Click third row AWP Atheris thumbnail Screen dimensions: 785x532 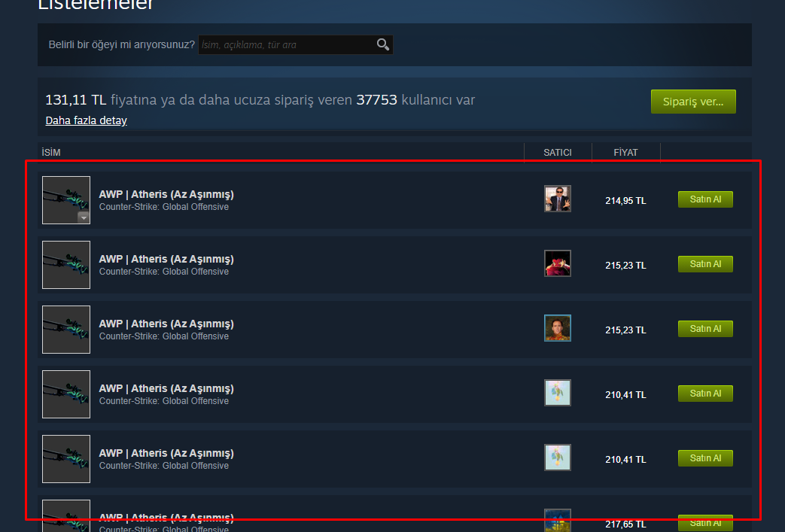[x=66, y=330]
